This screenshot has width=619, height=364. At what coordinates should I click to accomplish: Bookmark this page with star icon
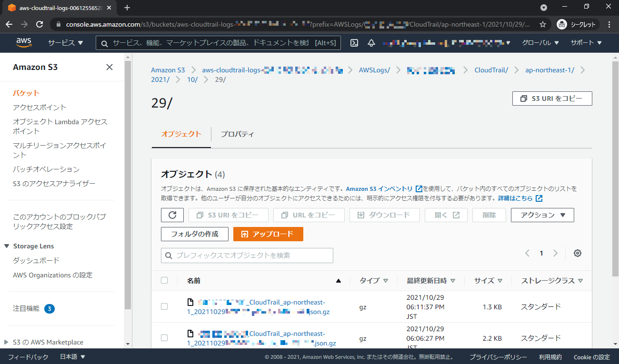542,24
